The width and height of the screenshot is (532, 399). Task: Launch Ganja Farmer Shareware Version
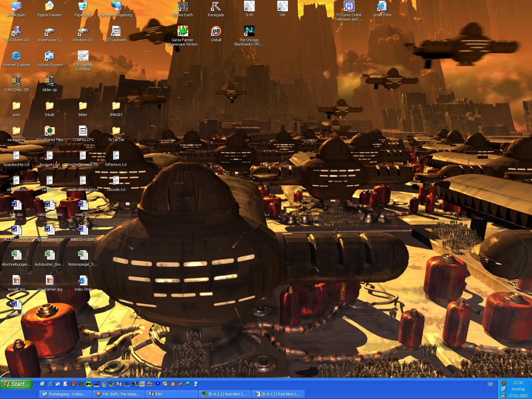point(183,36)
